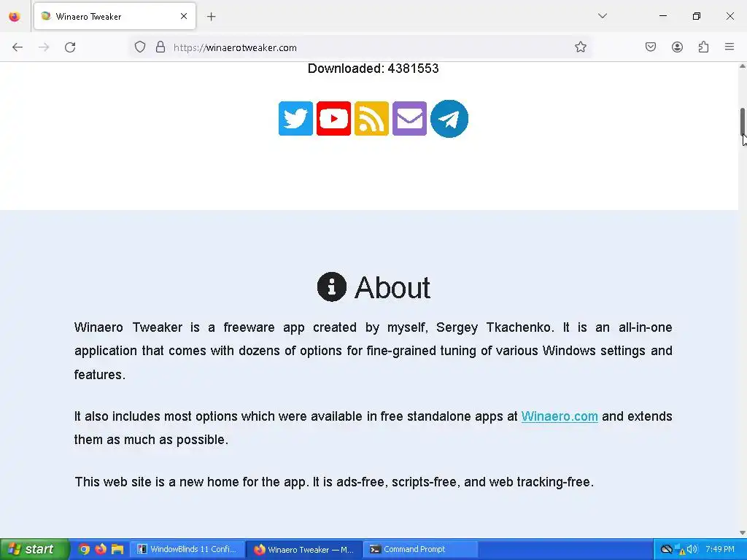Expand the list all tabs chevron
747x560 pixels.
[x=602, y=16]
